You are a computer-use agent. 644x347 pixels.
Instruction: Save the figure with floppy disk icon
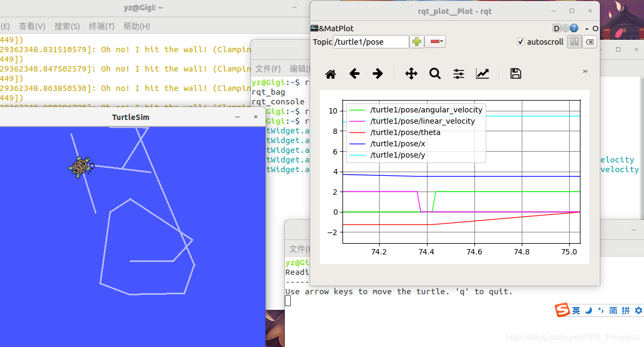[x=515, y=74]
